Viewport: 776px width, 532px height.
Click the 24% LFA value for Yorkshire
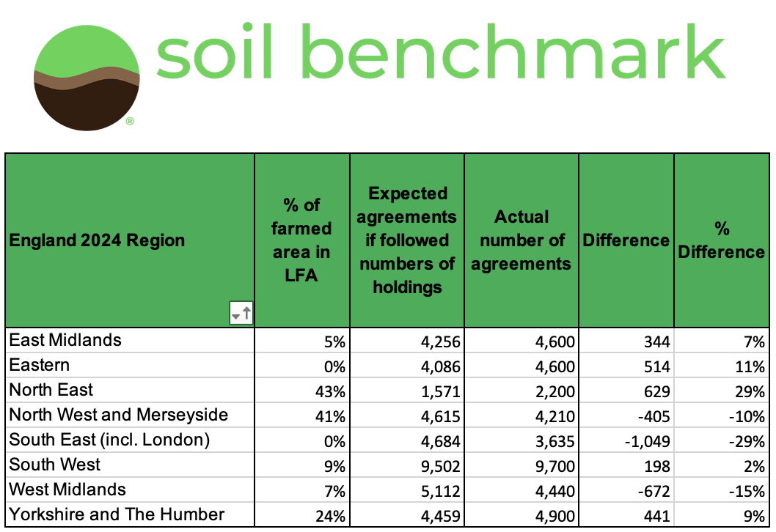tap(302, 514)
